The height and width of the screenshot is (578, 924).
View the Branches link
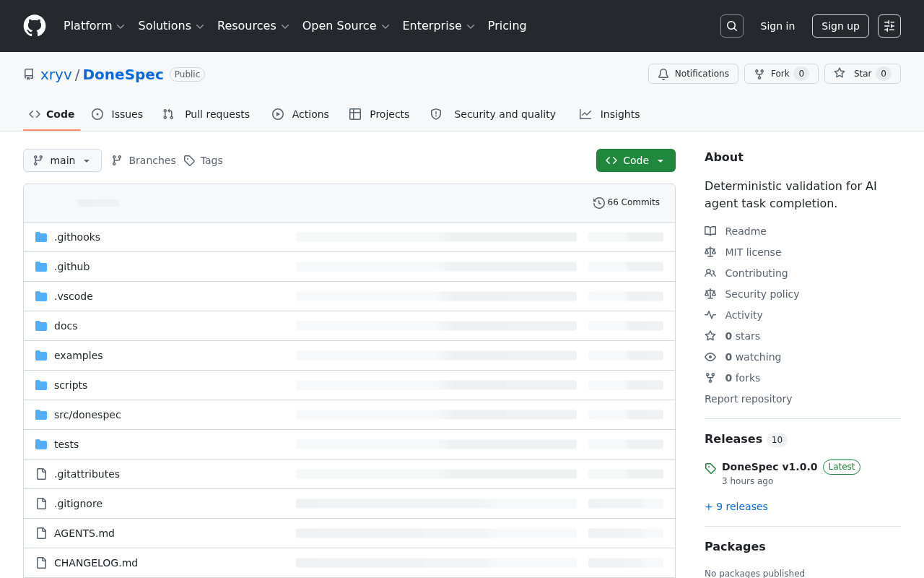144,160
